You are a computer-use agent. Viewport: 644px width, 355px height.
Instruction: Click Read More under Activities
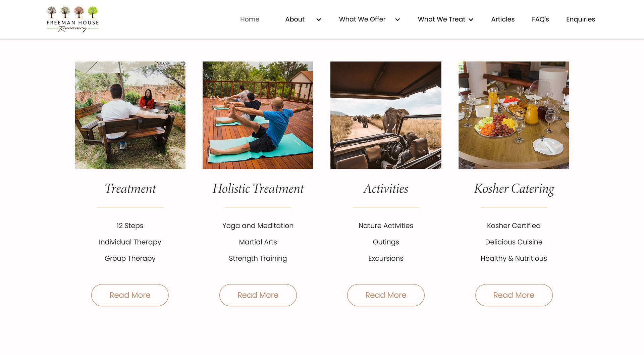(x=386, y=295)
